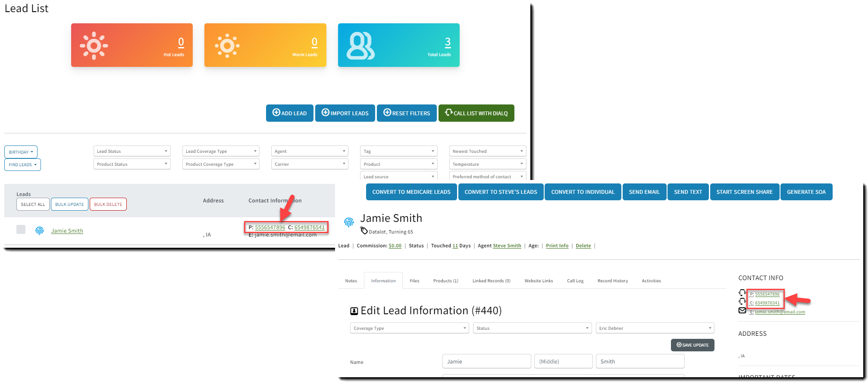The height and width of the screenshot is (382, 868).
Task: Open the Carrier filter dropdown
Action: click(310, 164)
